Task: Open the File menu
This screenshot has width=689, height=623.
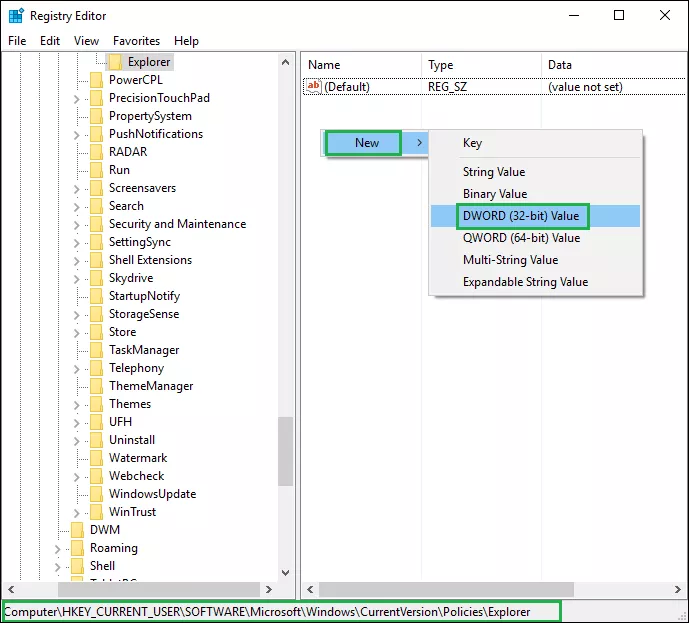Action: click(x=17, y=41)
